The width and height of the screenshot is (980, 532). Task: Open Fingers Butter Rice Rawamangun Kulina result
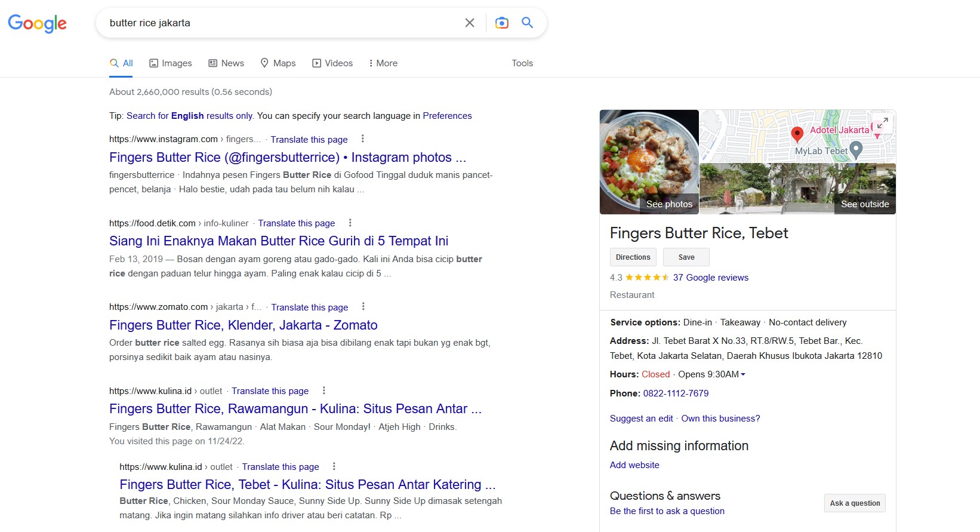point(295,408)
